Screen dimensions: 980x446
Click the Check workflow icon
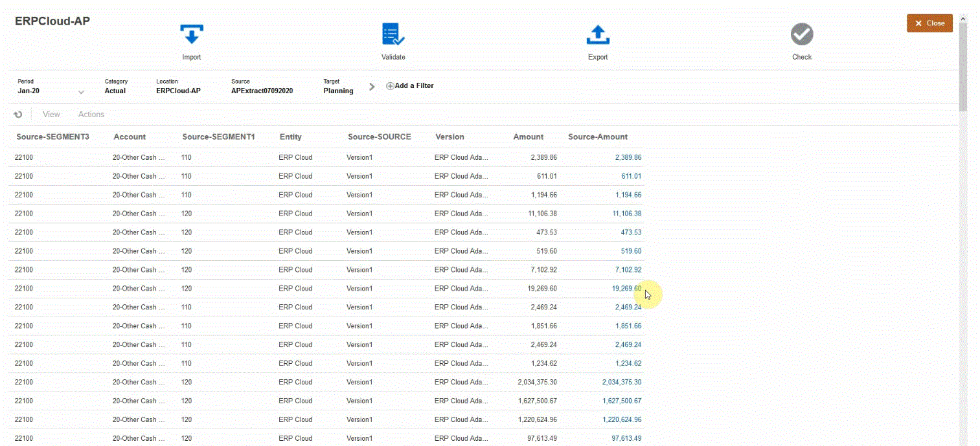pyautogui.click(x=802, y=35)
